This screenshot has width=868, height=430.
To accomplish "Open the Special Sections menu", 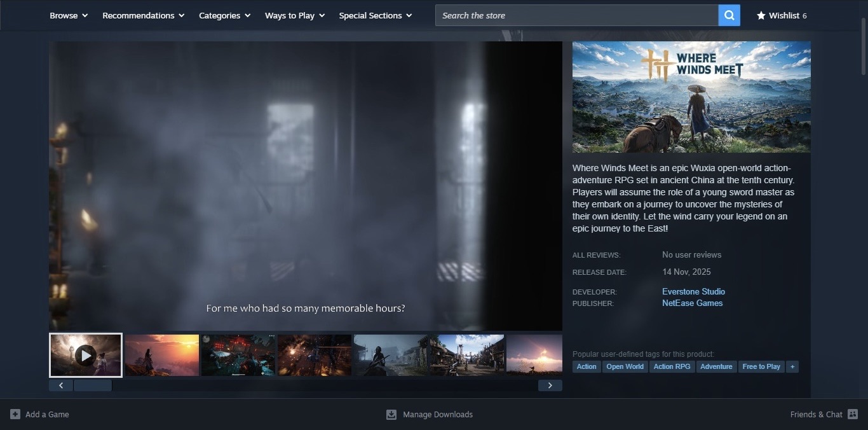I will click(x=375, y=15).
